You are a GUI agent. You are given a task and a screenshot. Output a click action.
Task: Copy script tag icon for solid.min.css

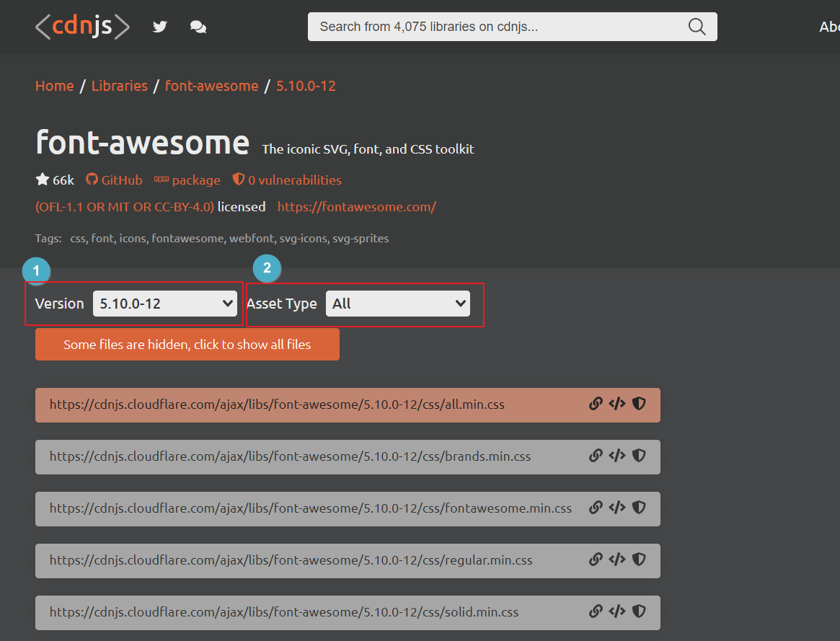[x=617, y=611]
